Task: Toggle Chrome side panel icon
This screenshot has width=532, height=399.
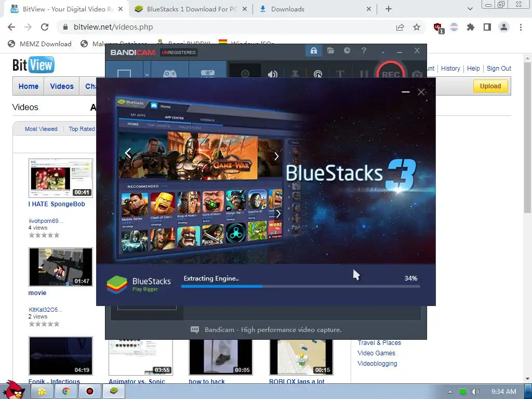Action: pos(487,27)
